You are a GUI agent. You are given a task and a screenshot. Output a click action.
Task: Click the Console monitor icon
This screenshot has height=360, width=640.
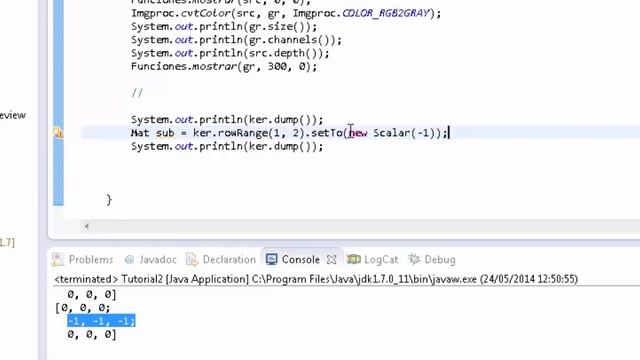point(271,259)
